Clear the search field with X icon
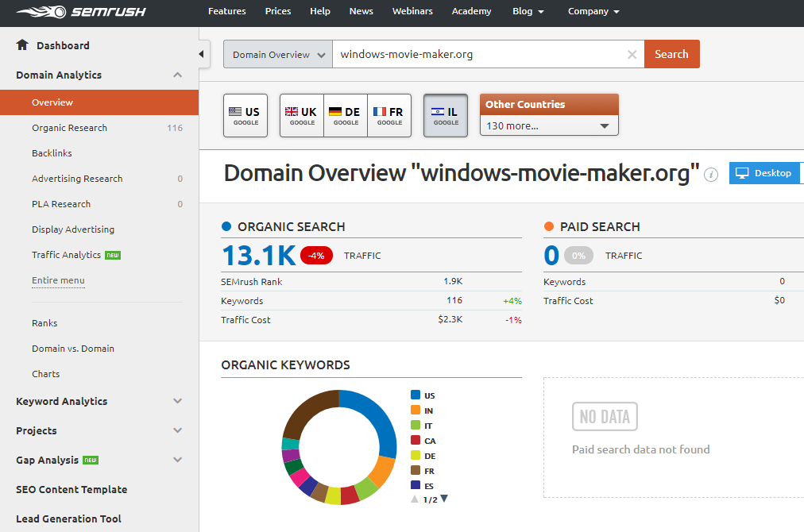 632,55
